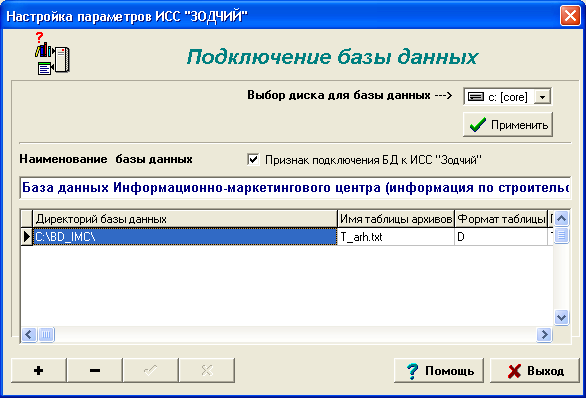Click the post edit checkmark button
586x398 pixels.
pos(151,370)
